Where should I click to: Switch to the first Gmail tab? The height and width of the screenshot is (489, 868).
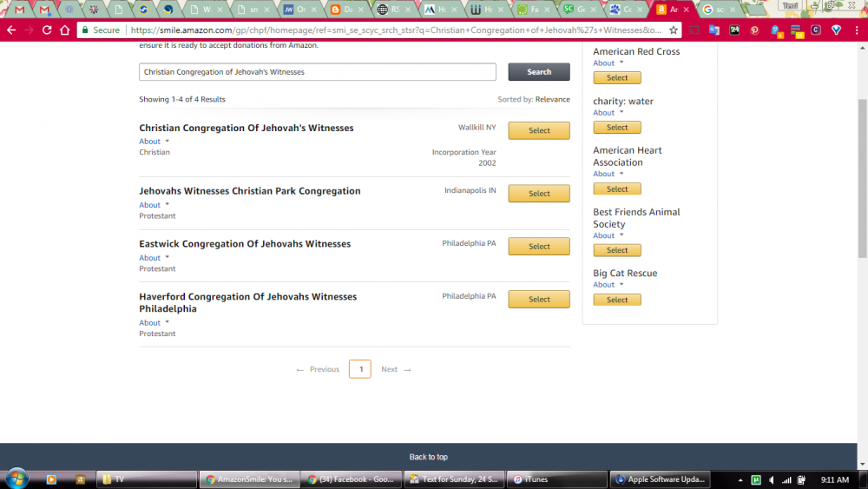[19, 10]
